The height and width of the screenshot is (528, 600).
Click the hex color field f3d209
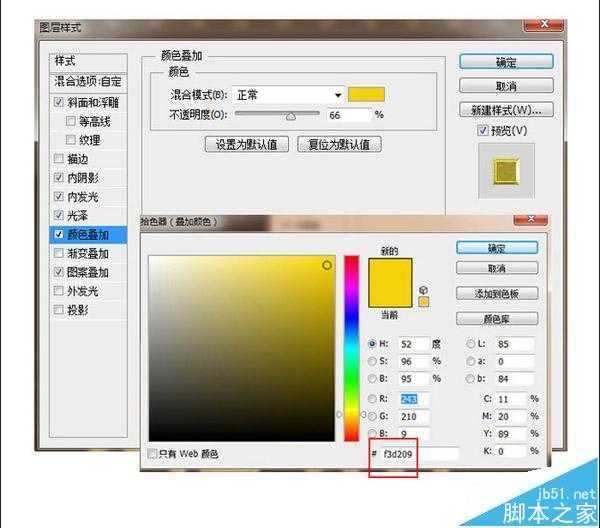419,454
